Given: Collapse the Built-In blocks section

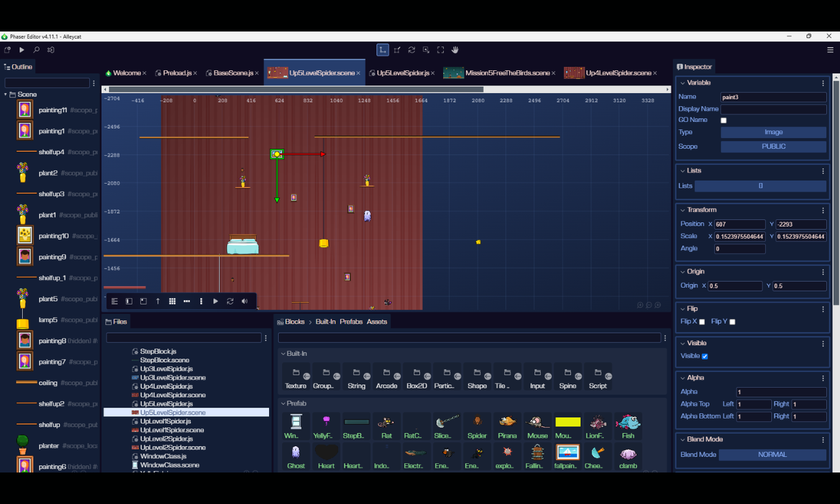Looking at the screenshot, I should pos(283,354).
